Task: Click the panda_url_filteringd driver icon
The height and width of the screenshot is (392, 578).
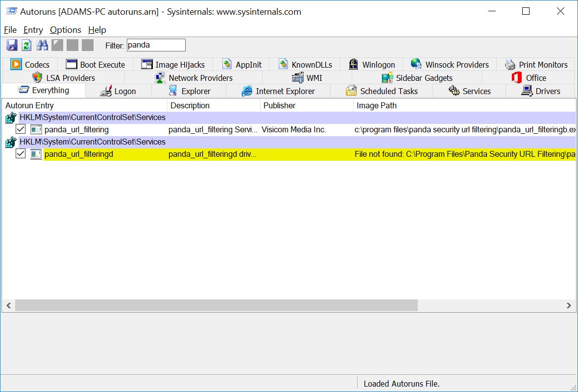Action: [x=36, y=154]
